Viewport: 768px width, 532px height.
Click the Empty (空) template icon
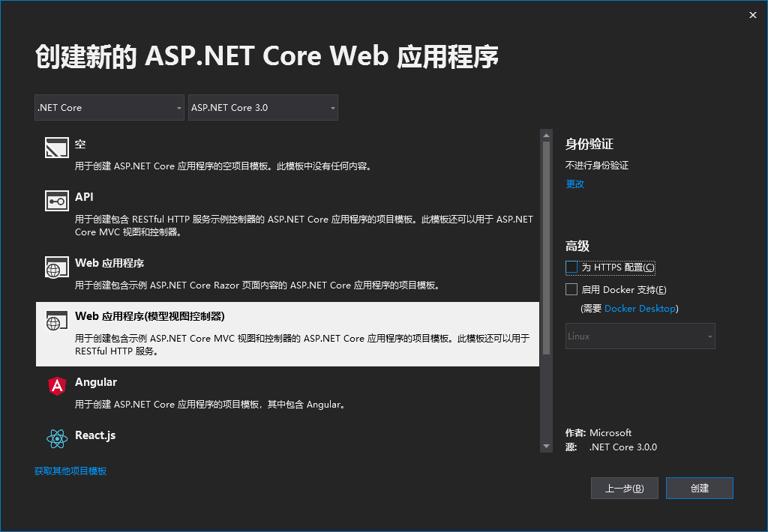[x=57, y=148]
